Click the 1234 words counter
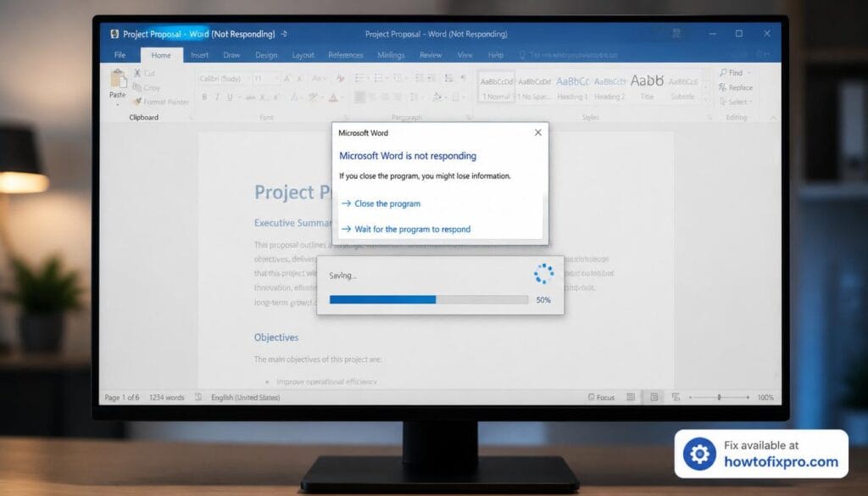 [167, 398]
